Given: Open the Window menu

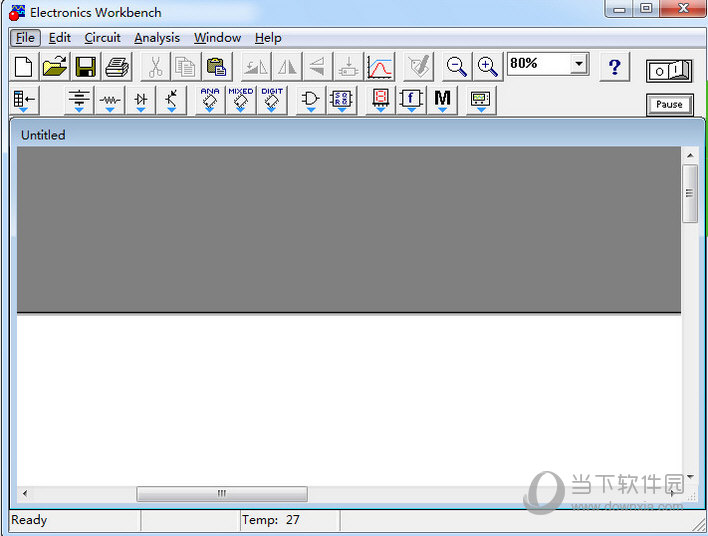Looking at the screenshot, I should 217,38.
